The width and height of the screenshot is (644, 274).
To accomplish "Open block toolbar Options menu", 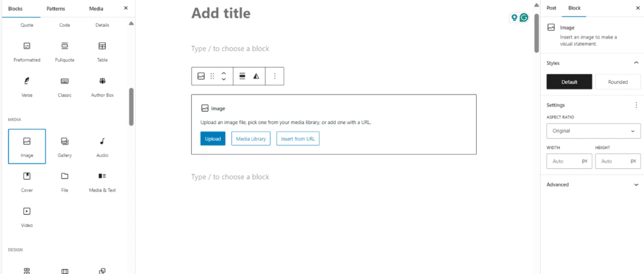I will point(275,76).
